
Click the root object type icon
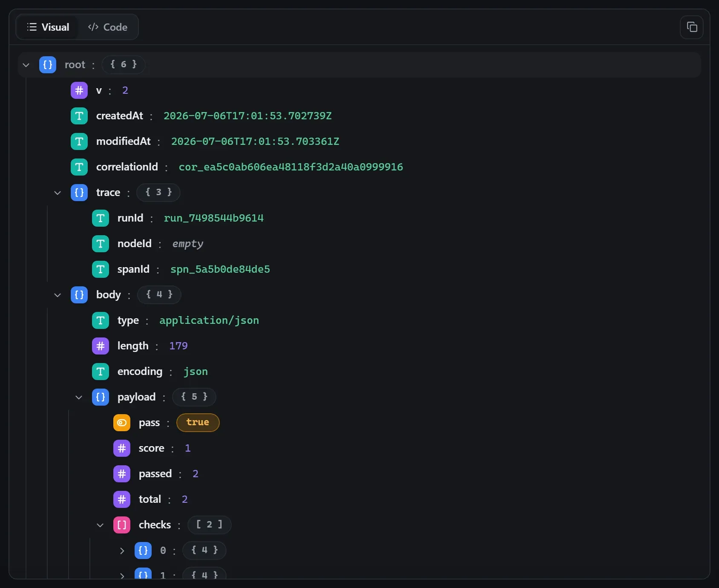pos(48,65)
